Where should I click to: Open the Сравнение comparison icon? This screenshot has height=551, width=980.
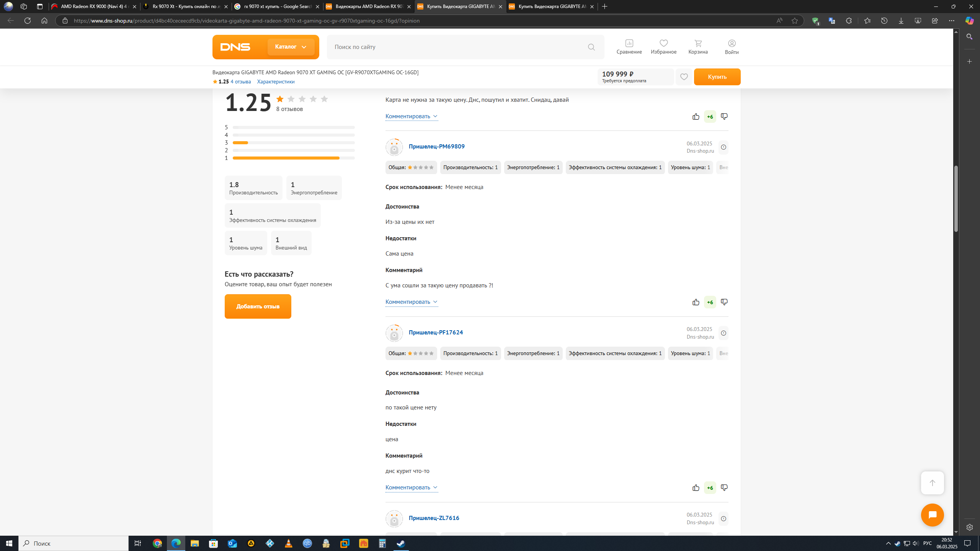[629, 47]
